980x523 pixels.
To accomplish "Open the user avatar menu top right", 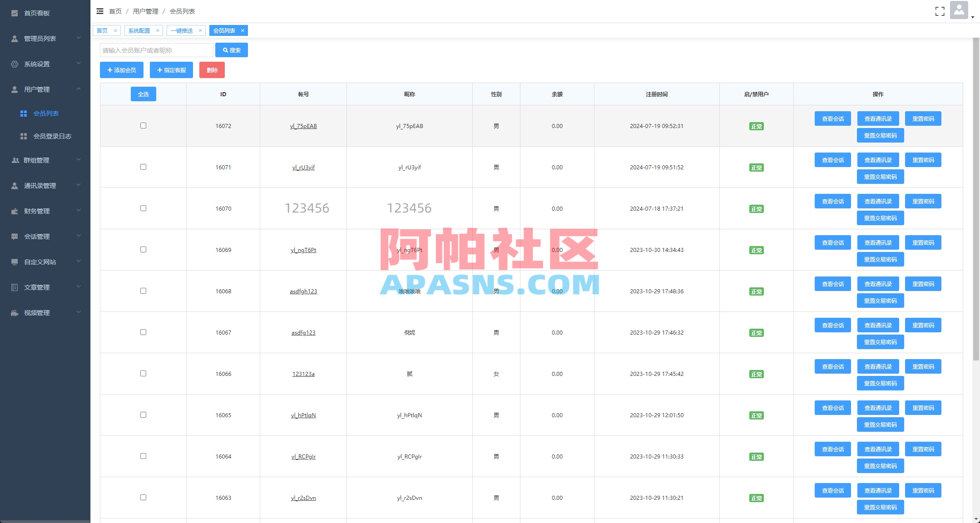I will tap(959, 10).
